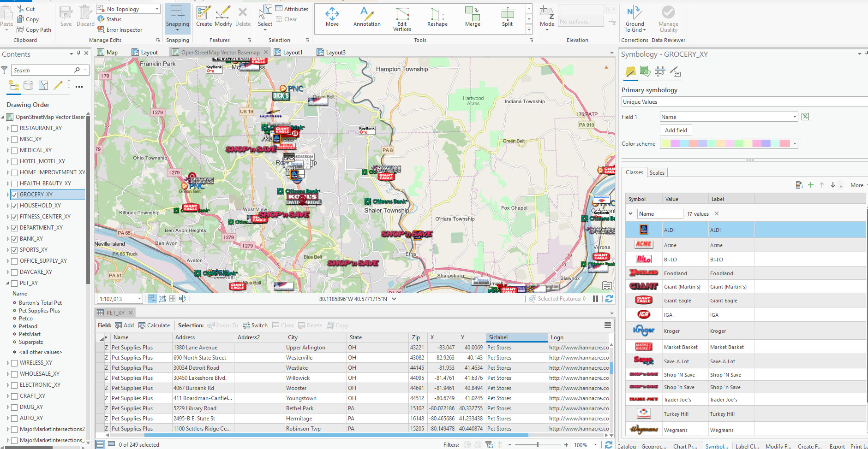The image size is (868, 449).
Task: Uncheck the GROCERY_XY layer
Action: click(14, 195)
